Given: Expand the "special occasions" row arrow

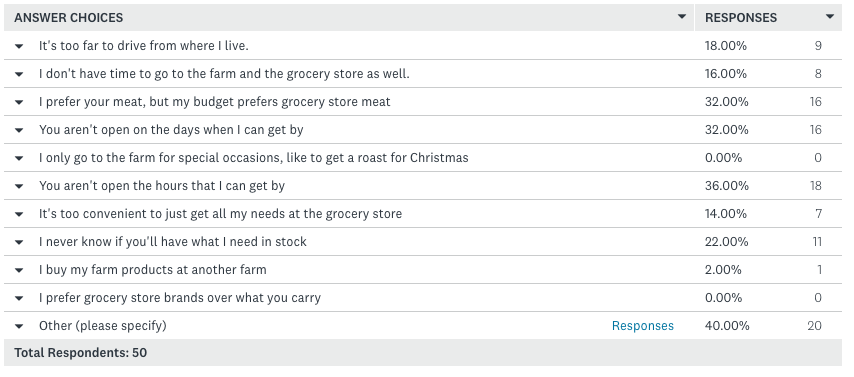Looking at the screenshot, I should [19, 159].
